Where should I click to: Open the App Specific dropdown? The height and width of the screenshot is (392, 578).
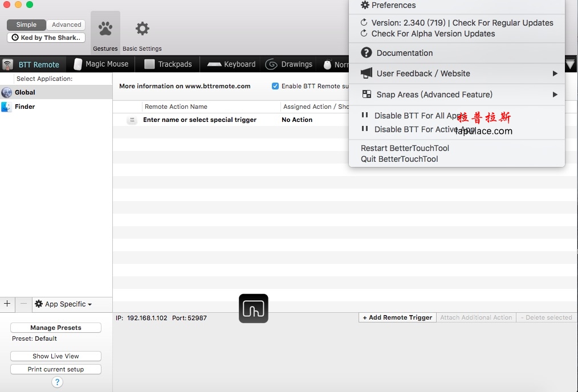coord(63,304)
